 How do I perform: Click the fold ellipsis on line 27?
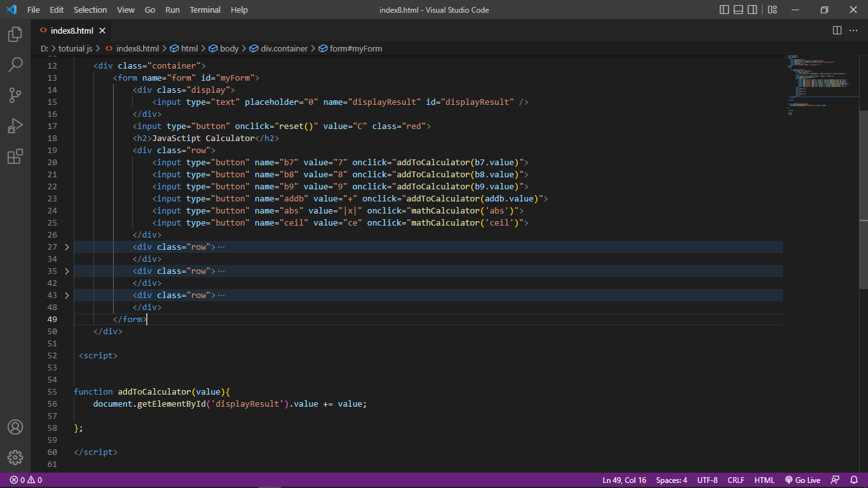(x=221, y=247)
